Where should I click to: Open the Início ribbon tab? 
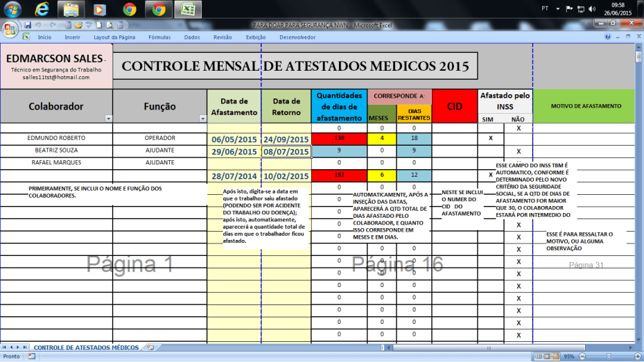44,37
